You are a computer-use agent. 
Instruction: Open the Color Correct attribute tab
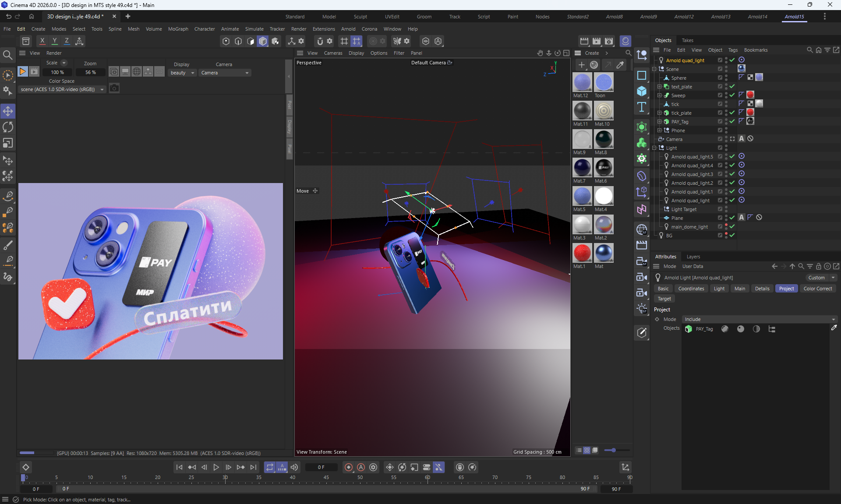coord(817,289)
